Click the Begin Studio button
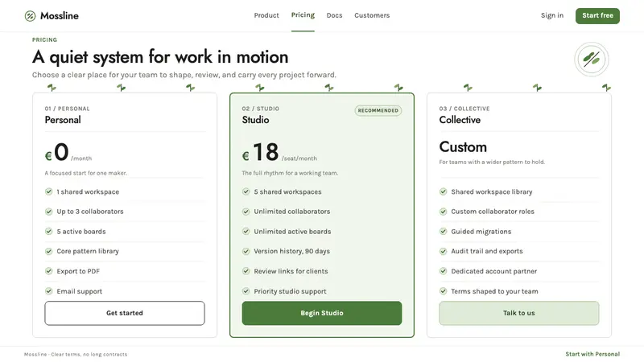 pos(322,313)
